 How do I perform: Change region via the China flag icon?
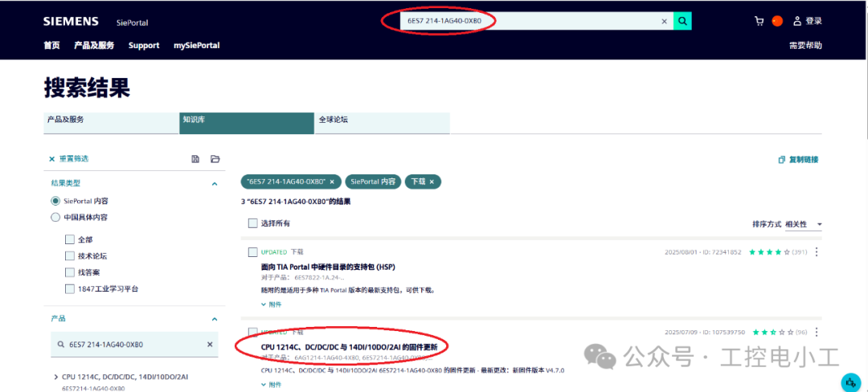pos(778,21)
